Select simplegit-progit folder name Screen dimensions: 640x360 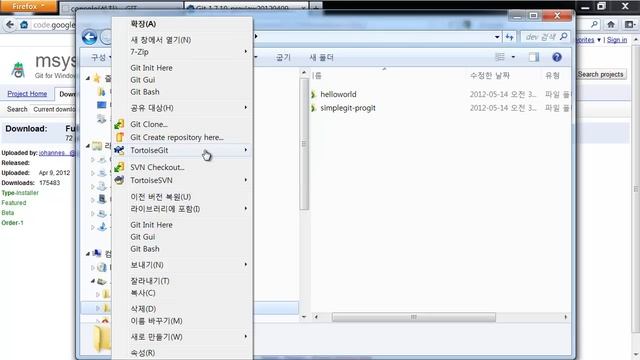click(348, 108)
